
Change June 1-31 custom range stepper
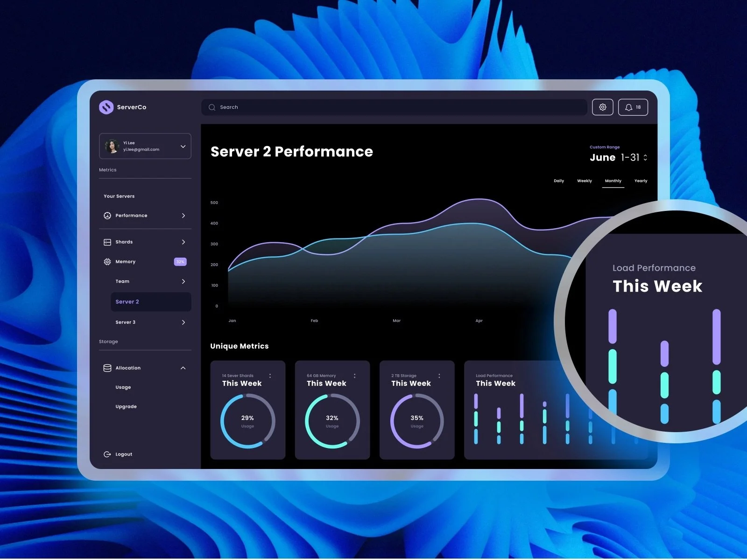click(x=645, y=158)
